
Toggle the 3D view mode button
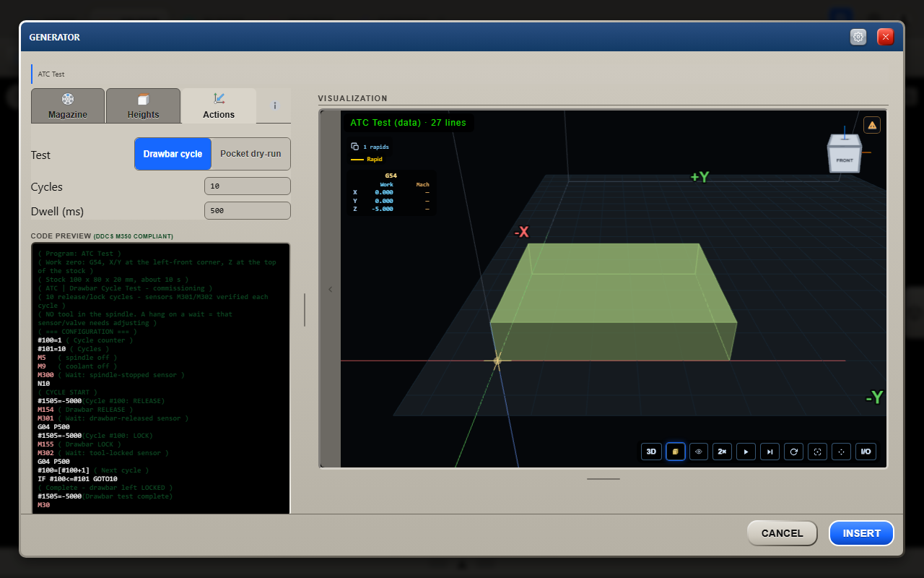point(651,452)
